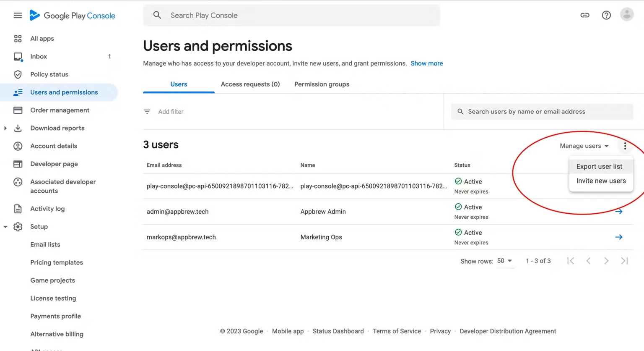
Task: Click the Add filter funnel icon
Action: pos(147,112)
